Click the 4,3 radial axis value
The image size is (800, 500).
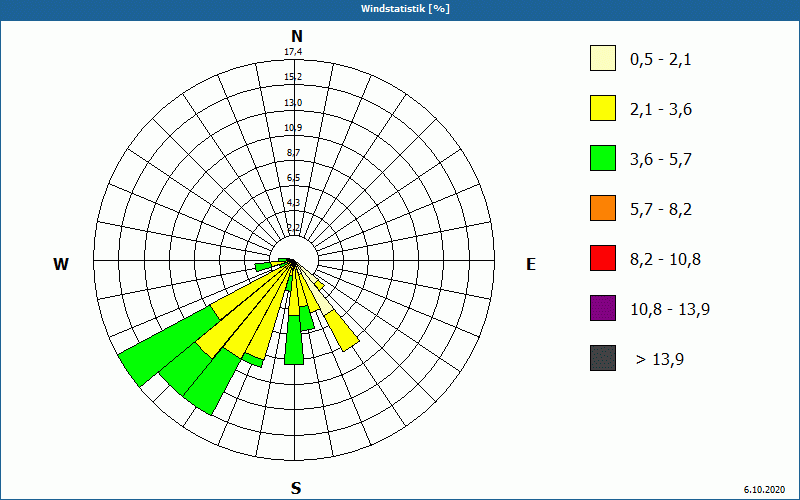(293, 203)
